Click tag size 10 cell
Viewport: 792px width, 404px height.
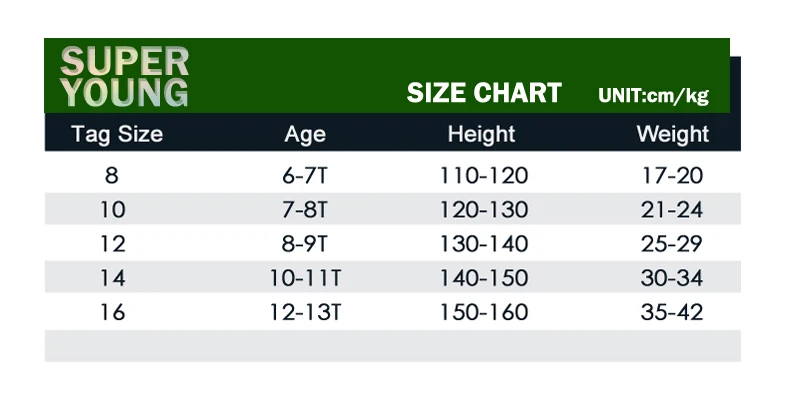(112, 209)
